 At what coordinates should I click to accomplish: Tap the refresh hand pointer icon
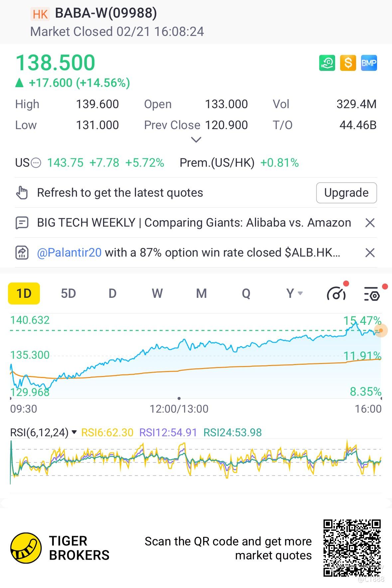click(22, 193)
